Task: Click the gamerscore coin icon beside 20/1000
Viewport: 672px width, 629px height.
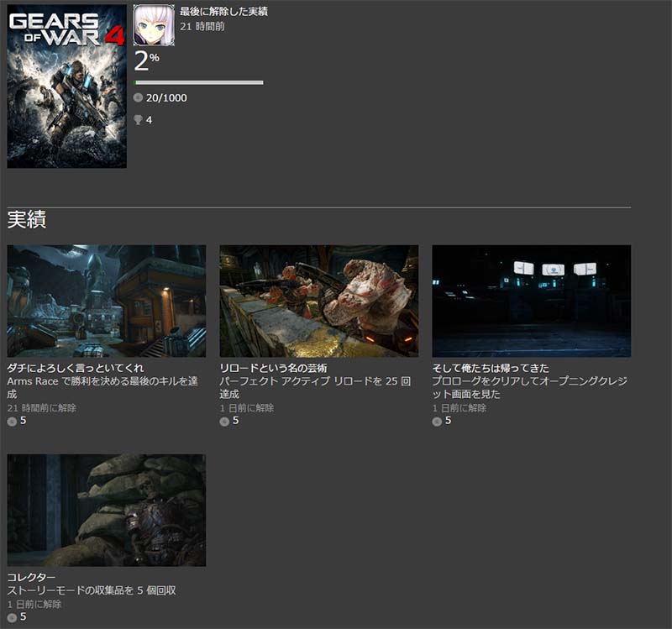Action: 138,97
